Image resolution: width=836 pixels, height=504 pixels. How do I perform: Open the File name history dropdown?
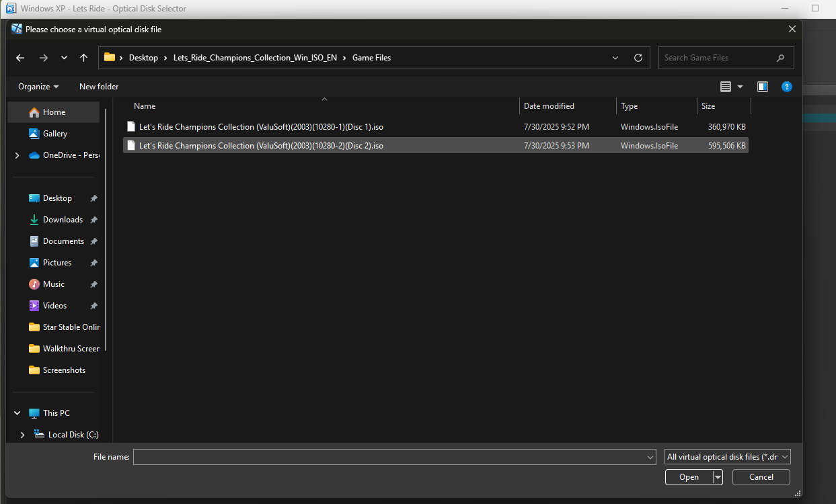pyautogui.click(x=650, y=457)
